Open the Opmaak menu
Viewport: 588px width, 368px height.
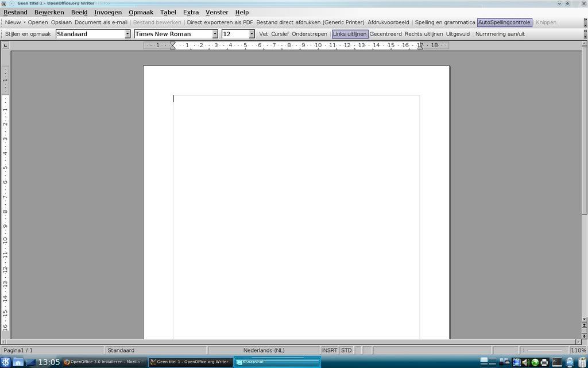click(x=141, y=12)
